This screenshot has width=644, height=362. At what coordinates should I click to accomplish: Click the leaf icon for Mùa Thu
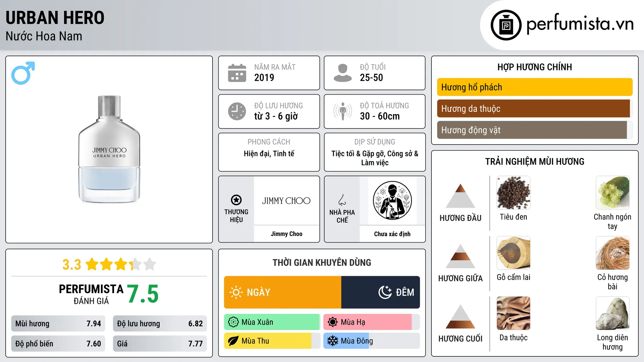point(233,341)
